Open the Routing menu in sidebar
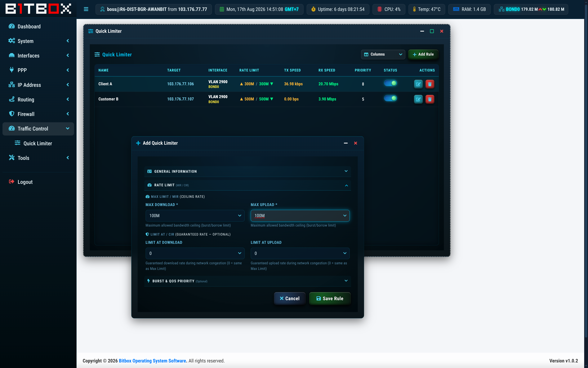The image size is (588, 368). 38,99
